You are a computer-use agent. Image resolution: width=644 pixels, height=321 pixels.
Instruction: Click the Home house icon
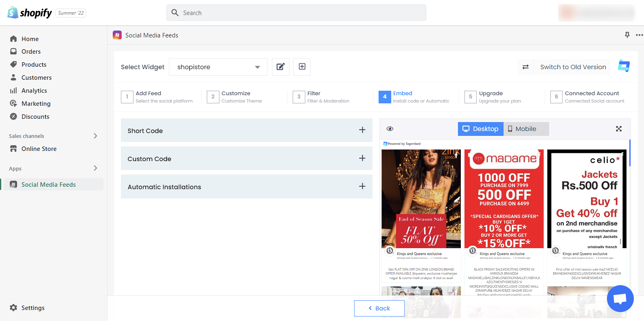pos(13,39)
